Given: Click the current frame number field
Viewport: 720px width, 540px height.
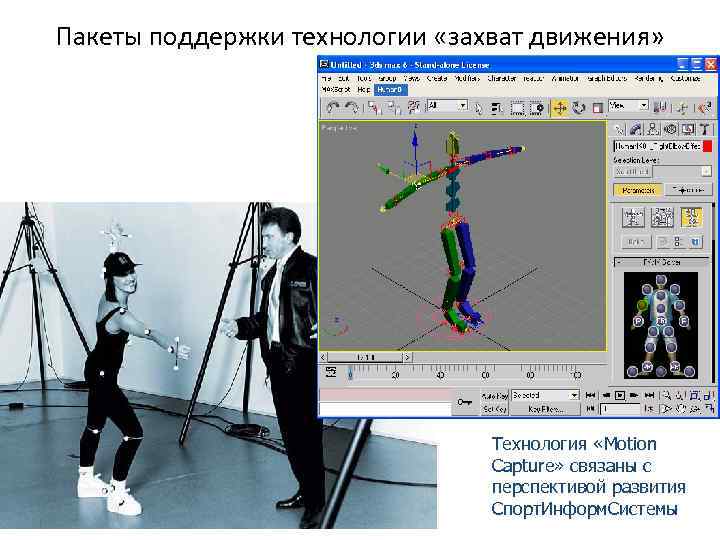Looking at the screenshot, I should (619, 408).
